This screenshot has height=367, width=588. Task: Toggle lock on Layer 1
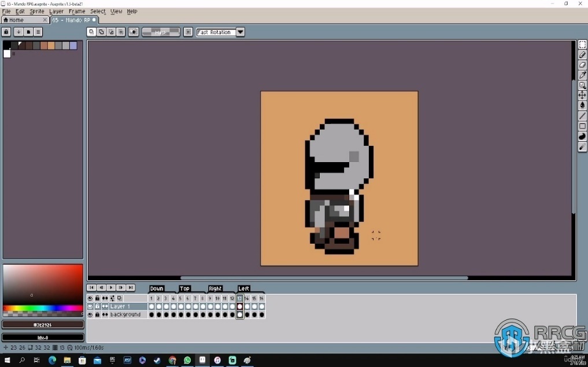98,307
